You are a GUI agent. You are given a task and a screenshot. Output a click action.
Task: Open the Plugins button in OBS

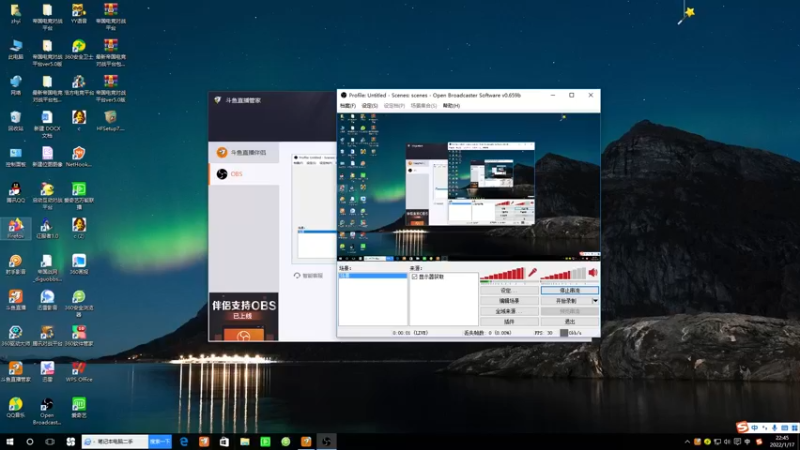coord(509,322)
